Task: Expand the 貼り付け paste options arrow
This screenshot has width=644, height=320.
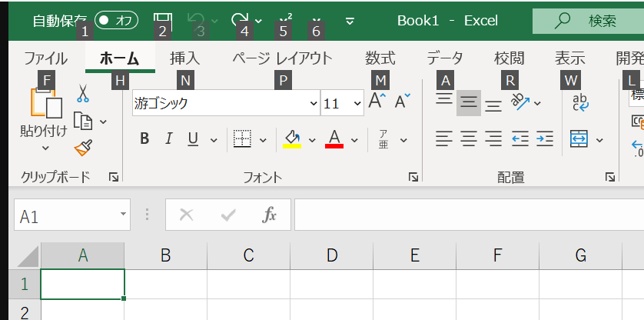Action: pyautogui.click(x=45, y=148)
